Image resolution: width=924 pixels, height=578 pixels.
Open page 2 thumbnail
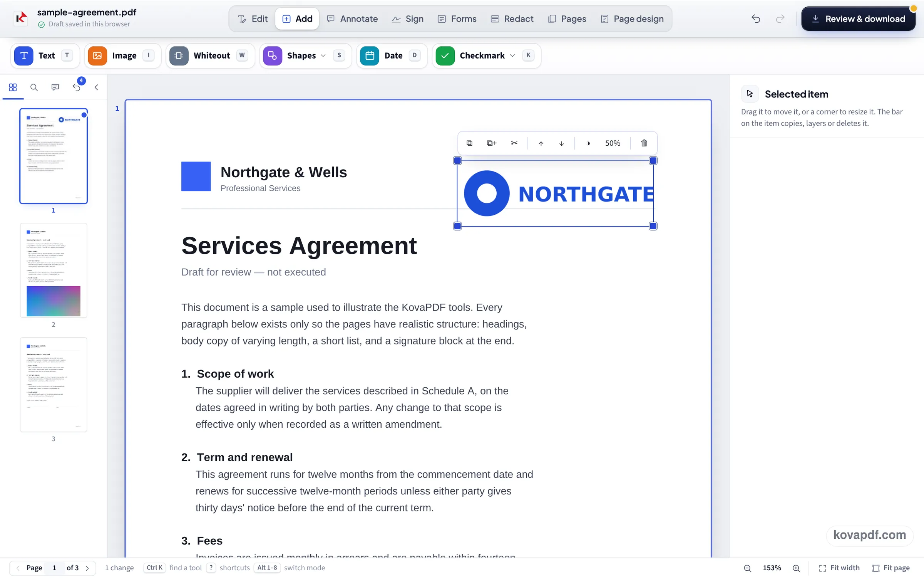54,271
